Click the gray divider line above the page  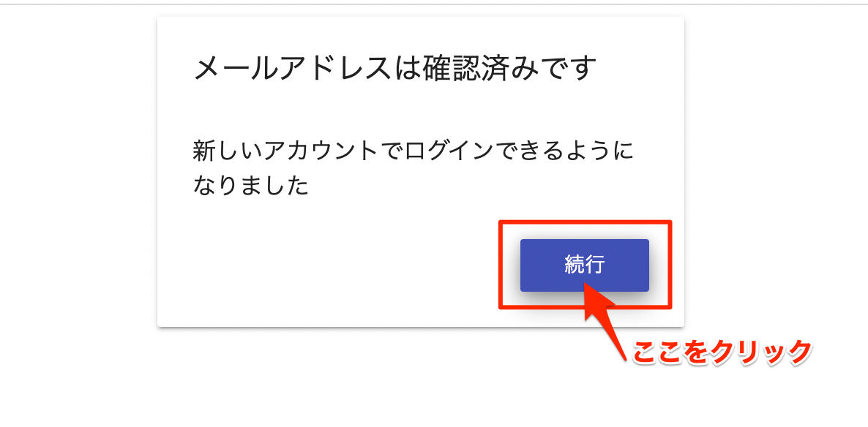tap(434, 4)
